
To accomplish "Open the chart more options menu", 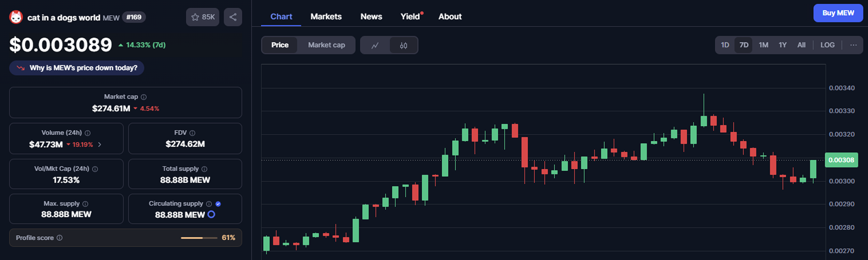I will point(853,45).
